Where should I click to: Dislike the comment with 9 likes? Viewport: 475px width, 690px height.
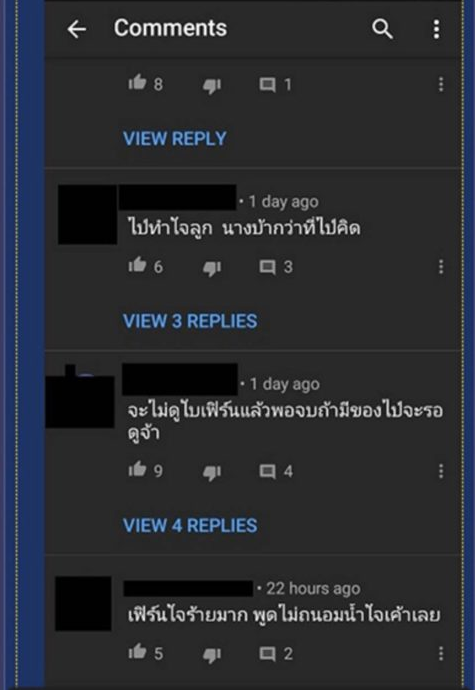pyautogui.click(x=212, y=472)
